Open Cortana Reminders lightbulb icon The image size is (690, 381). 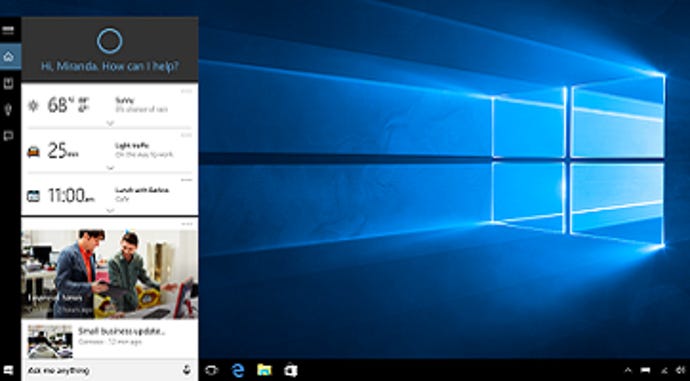coord(8,109)
